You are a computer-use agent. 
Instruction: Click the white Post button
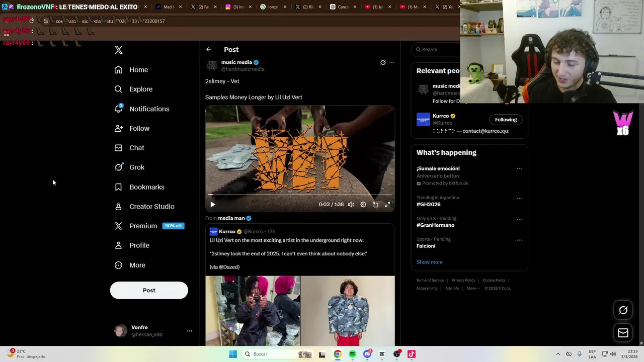pyautogui.click(x=149, y=290)
